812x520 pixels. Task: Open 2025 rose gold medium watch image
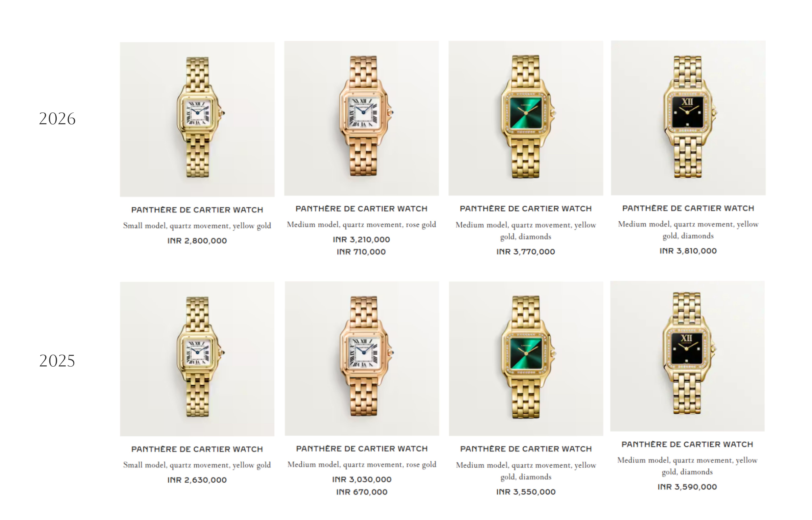pos(362,358)
